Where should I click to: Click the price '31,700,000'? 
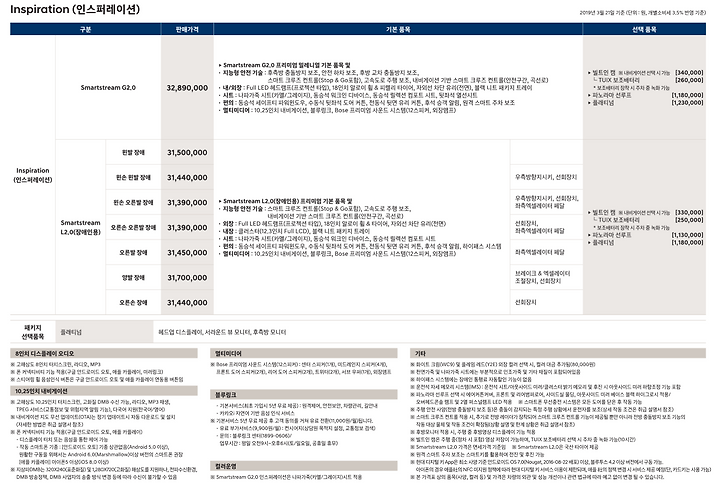(187, 278)
